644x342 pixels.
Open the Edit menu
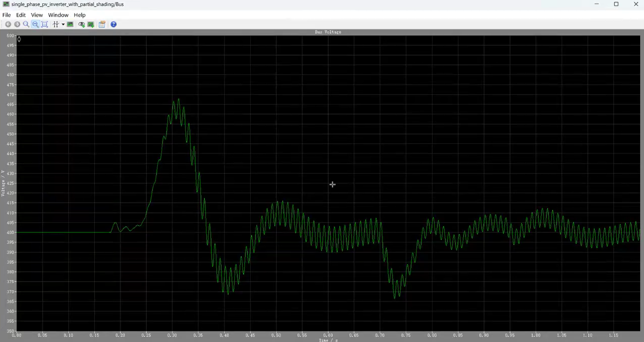pyautogui.click(x=21, y=15)
